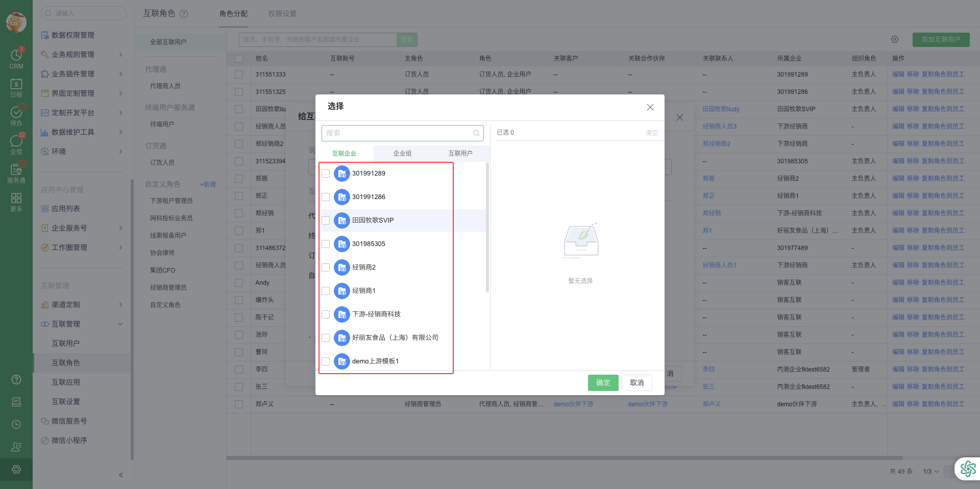Check the box for 301991286 in dialog

click(x=326, y=197)
